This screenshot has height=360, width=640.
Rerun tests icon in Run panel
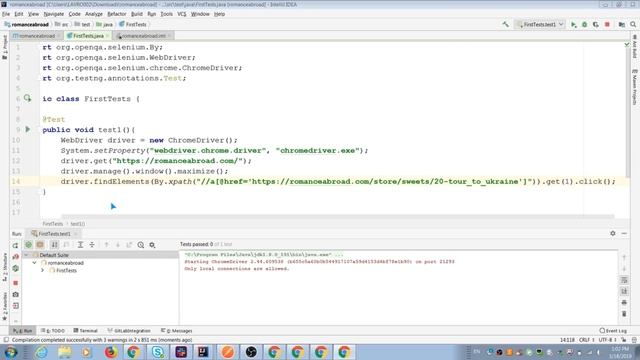coord(16,245)
